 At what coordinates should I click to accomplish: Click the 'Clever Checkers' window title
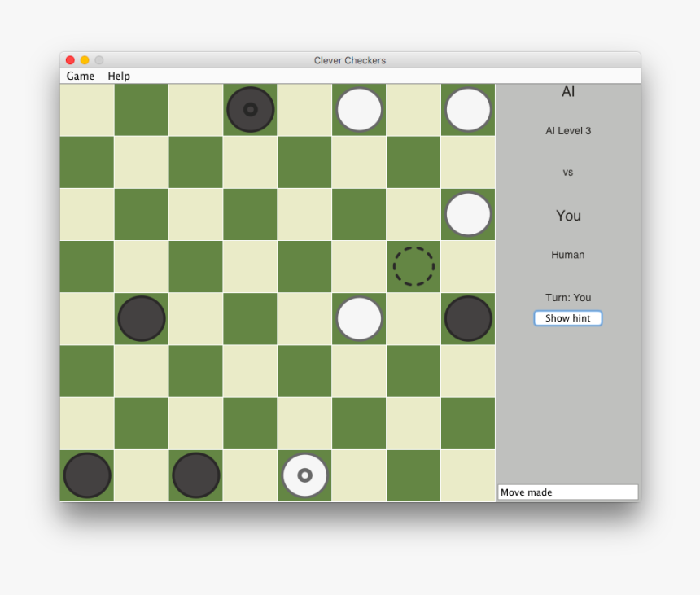349,60
